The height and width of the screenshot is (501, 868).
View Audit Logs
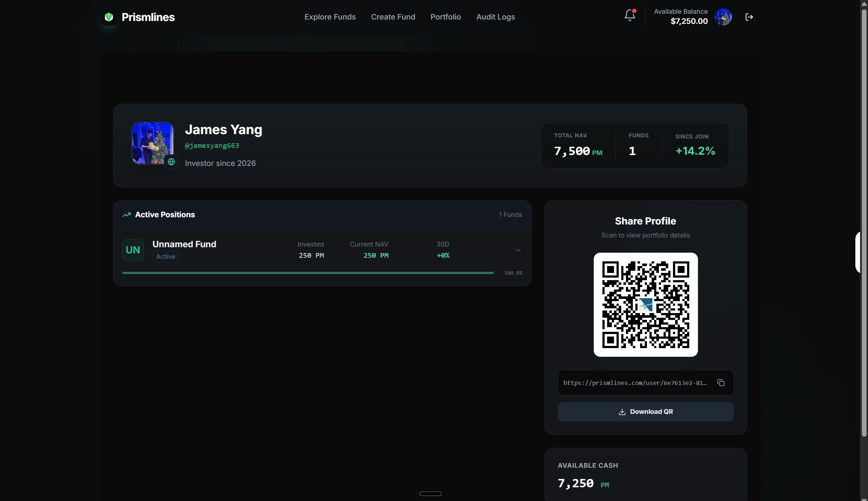[x=495, y=17]
